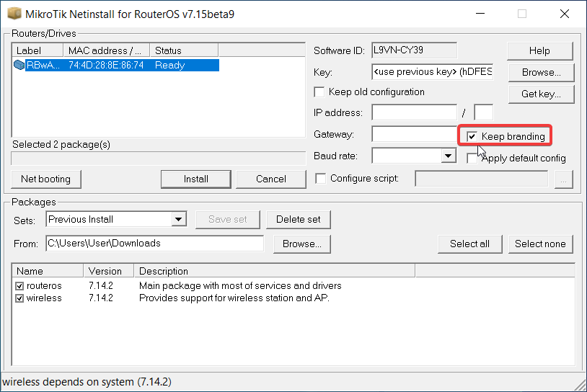This screenshot has width=587, height=392.
Task: Open the Sets dropdown showing Previous Install
Action: click(x=179, y=219)
